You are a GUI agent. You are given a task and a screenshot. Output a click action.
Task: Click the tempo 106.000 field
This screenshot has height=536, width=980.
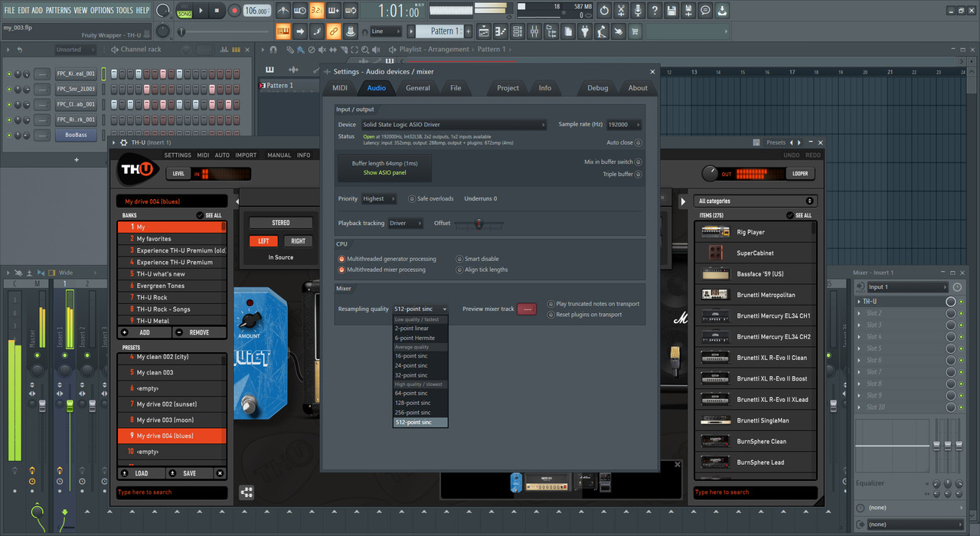[x=256, y=11]
